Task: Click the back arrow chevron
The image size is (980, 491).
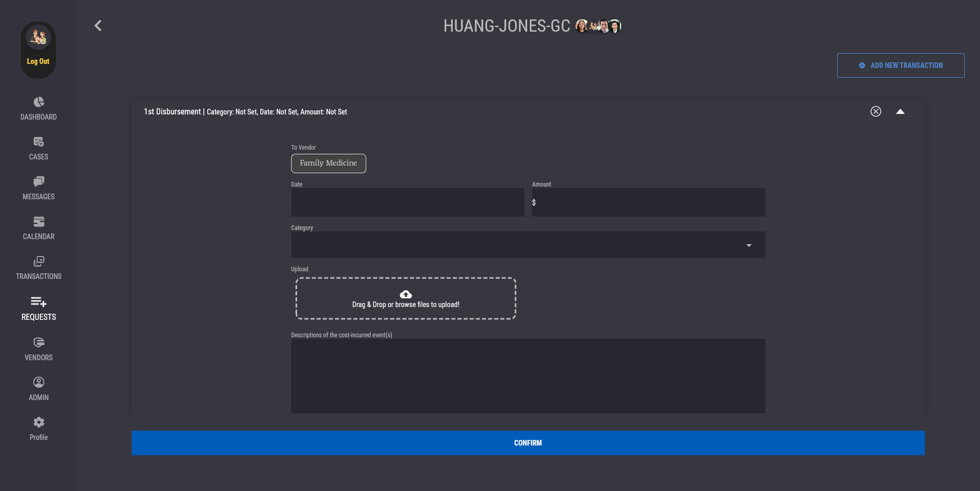Action: pyautogui.click(x=98, y=26)
